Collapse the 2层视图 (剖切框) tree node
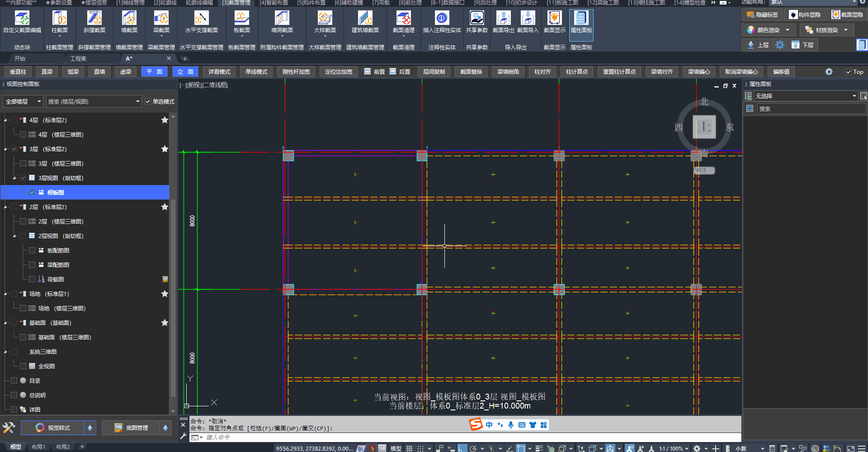The width and height of the screenshot is (868, 452). coord(14,236)
